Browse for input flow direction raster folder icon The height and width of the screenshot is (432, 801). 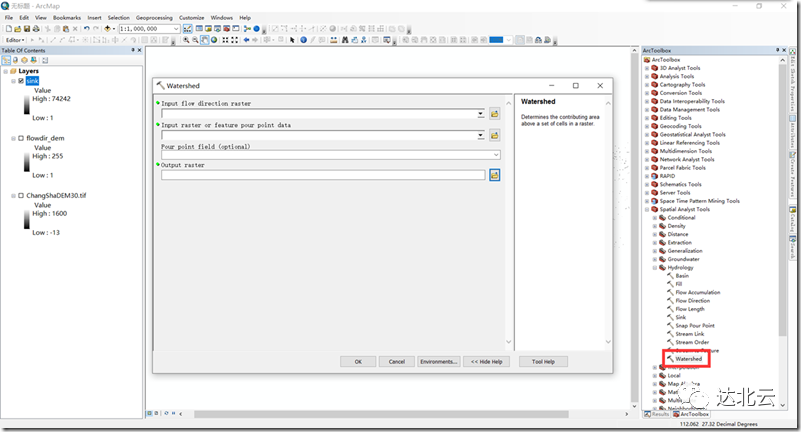pyautogui.click(x=494, y=114)
